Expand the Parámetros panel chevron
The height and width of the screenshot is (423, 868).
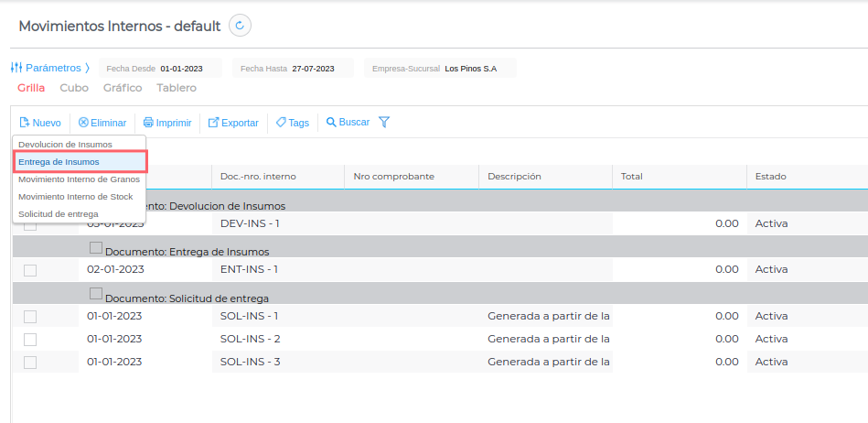click(x=88, y=68)
